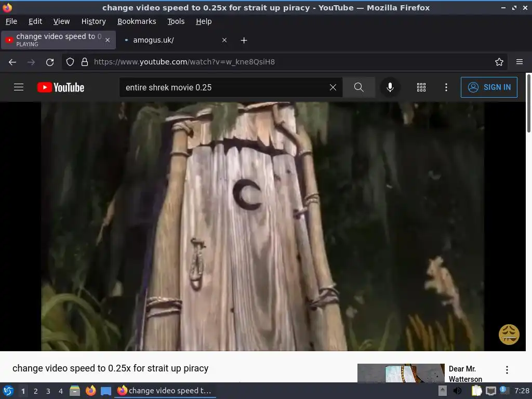Screen dimensions: 532x399
Task: Switch to workspace 2
Action: 36,391
